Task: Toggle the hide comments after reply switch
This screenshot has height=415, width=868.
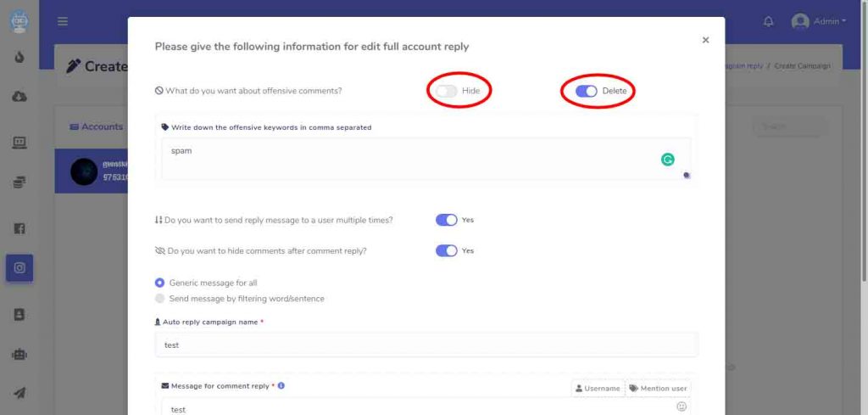Action: tap(446, 251)
